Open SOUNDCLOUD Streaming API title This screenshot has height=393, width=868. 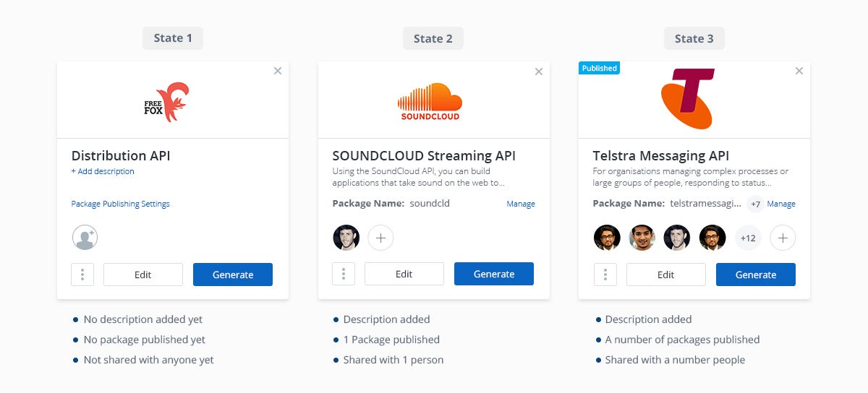point(424,155)
